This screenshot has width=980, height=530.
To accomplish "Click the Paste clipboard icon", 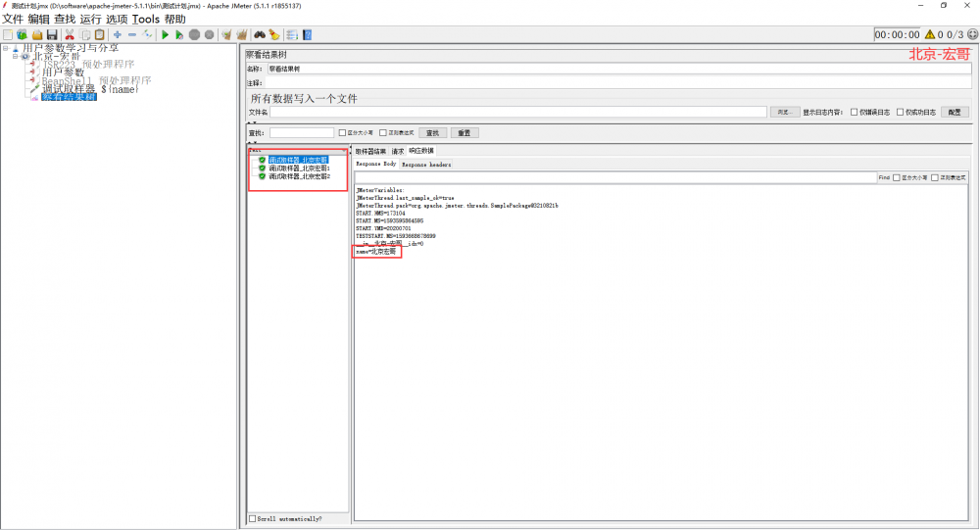I will [x=99, y=35].
